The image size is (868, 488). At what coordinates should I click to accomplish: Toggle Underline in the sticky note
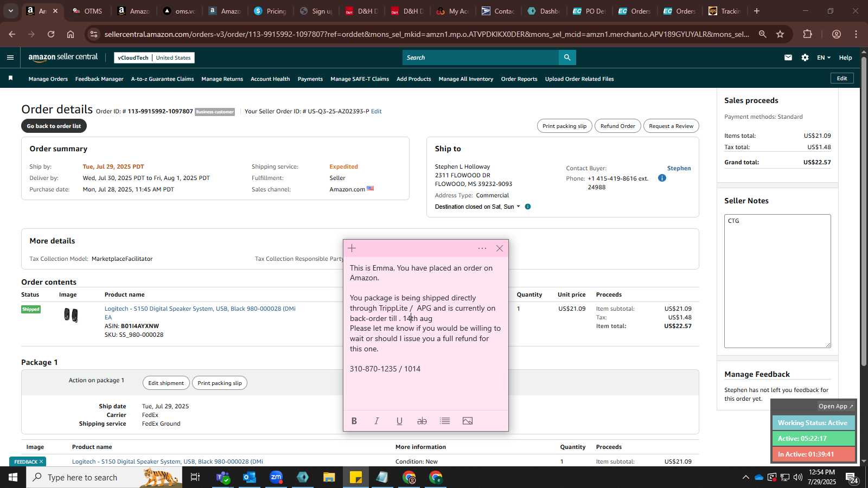coord(399,421)
